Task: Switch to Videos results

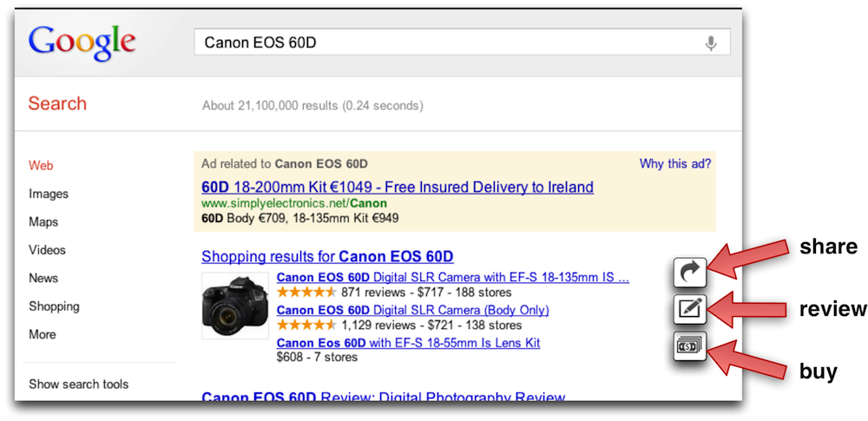Action: [47, 250]
